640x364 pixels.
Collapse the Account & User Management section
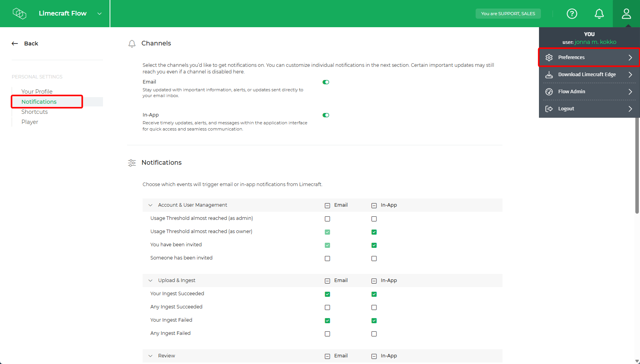pyautogui.click(x=150, y=205)
